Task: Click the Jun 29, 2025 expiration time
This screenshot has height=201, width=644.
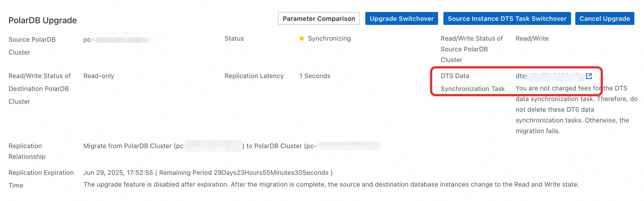Action: click(x=118, y=173)
